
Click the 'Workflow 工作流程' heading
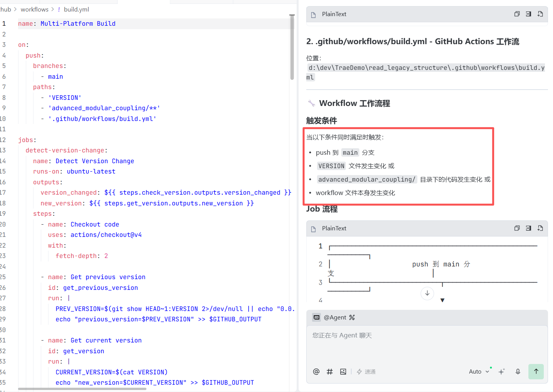[x=354, y=103]
